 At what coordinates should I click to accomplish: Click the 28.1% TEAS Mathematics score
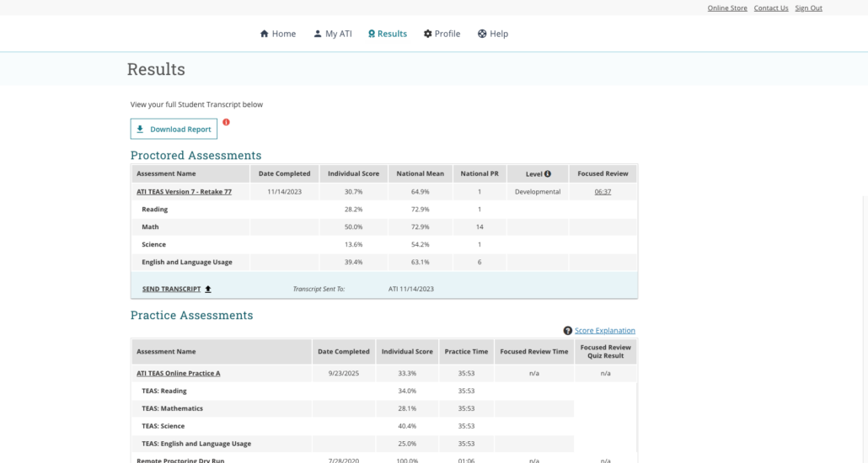point(407,408)
